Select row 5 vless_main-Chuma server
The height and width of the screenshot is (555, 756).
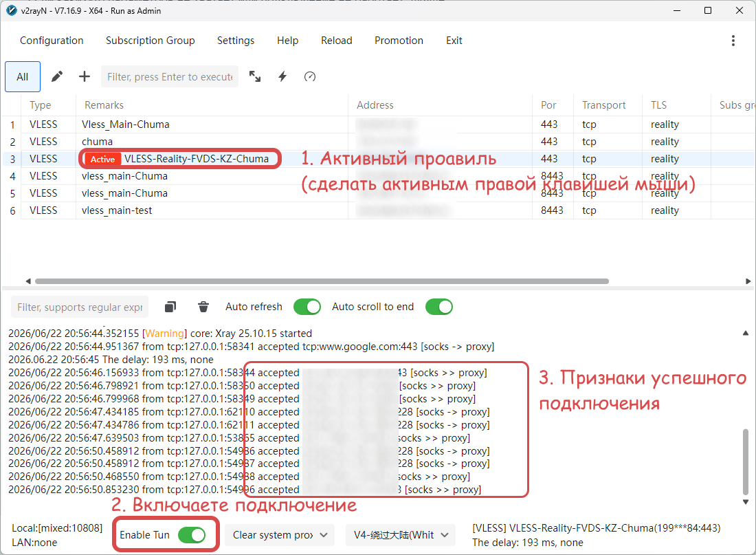tap(378, 193)
